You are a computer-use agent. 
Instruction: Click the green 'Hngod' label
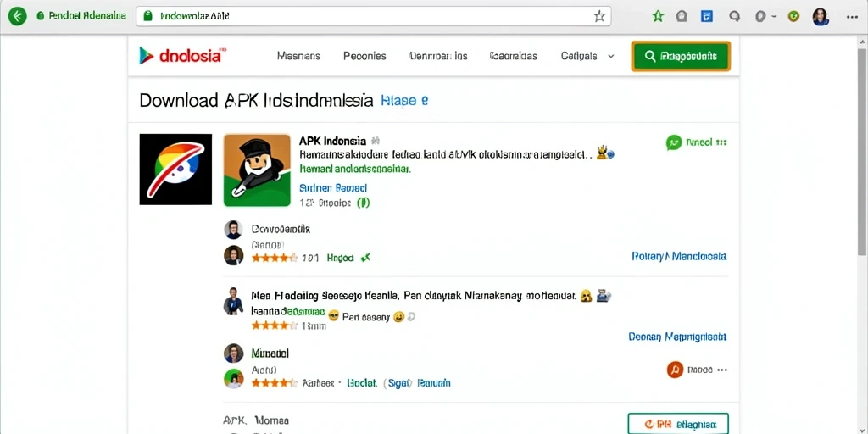[x=341, y=258]
